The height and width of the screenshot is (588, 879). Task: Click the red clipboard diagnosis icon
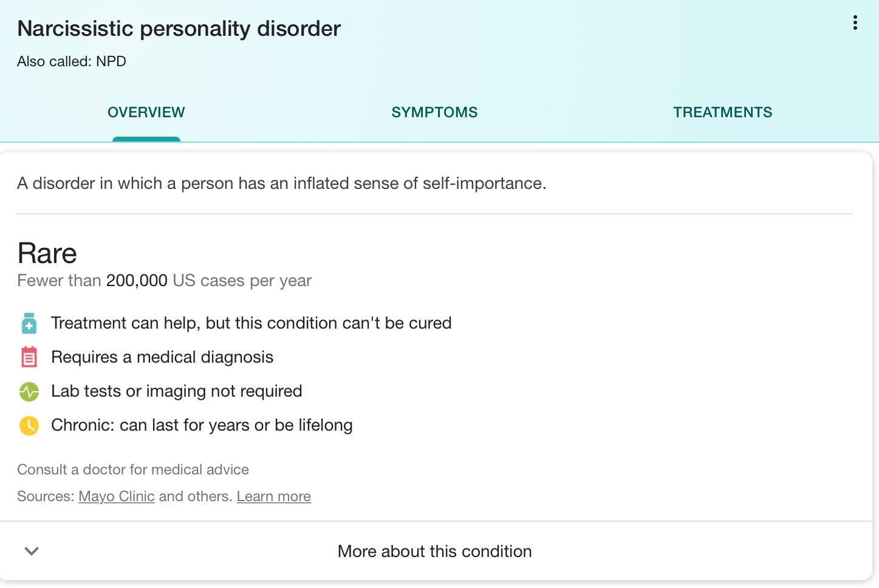click(29, 357)
